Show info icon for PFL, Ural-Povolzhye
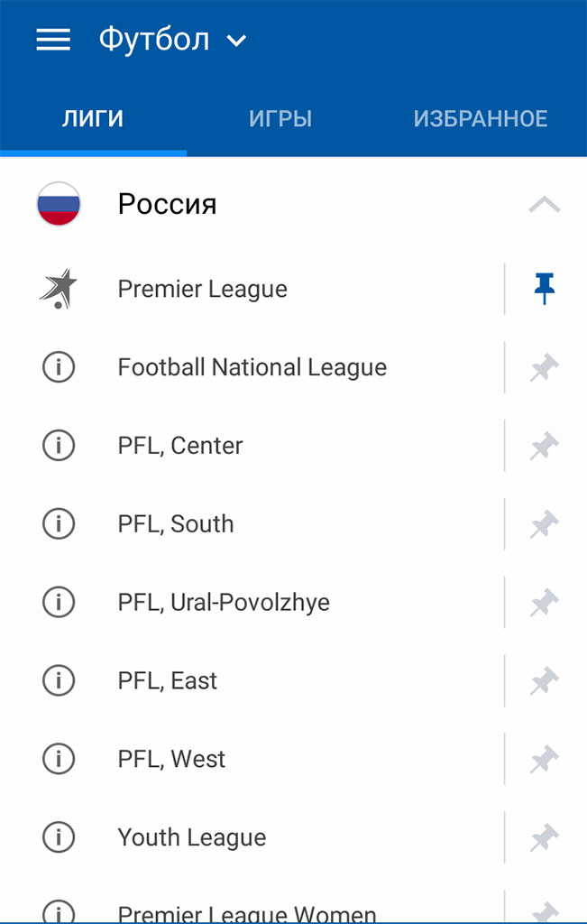 [x=59, y=603]
